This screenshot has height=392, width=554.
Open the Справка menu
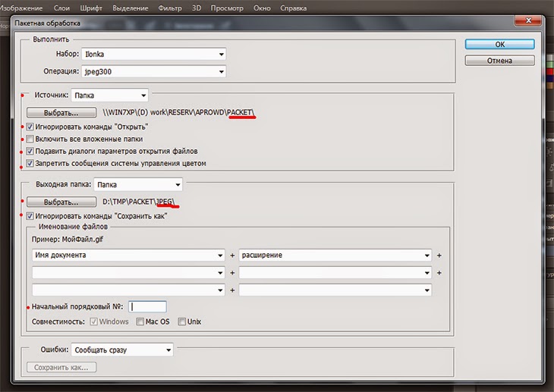[x=293, y=8]
